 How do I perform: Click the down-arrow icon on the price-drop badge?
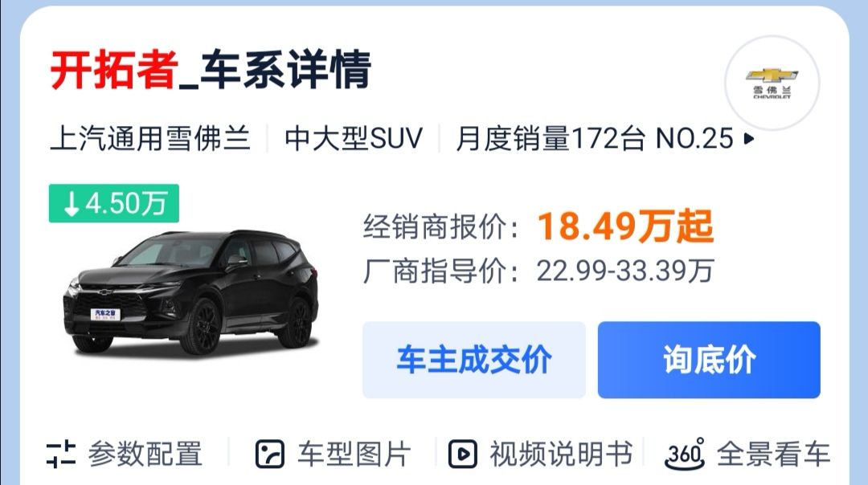[72, 203]
